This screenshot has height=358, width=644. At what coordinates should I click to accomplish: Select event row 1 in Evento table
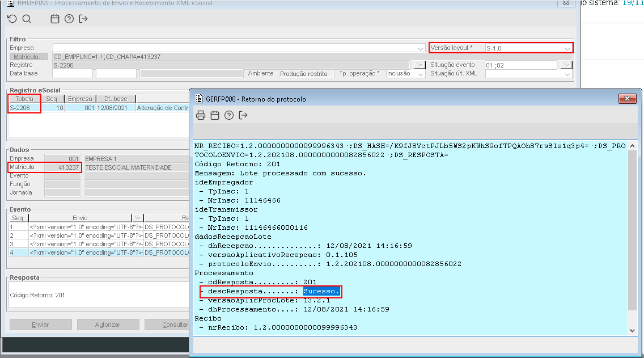click(x=99, y=227)
